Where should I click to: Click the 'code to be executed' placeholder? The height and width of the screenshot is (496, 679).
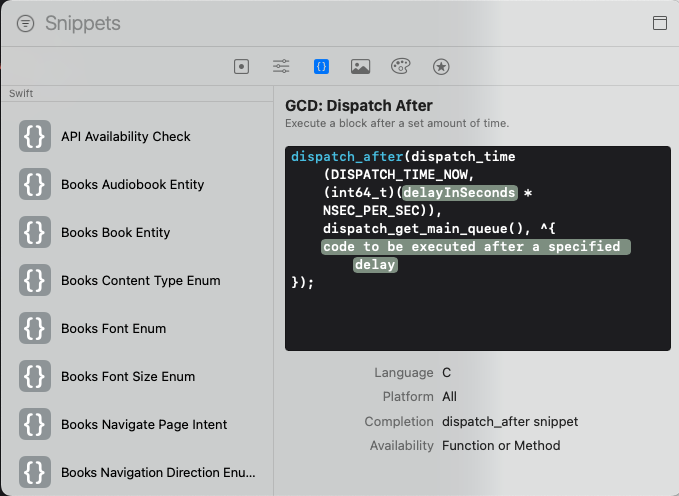[475, 247]
